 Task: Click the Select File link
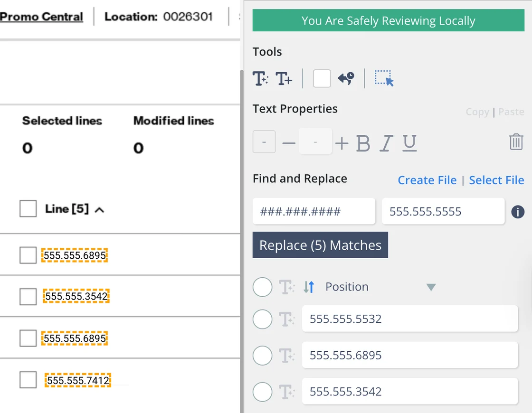pyautogui.click(x=496, y=180)
